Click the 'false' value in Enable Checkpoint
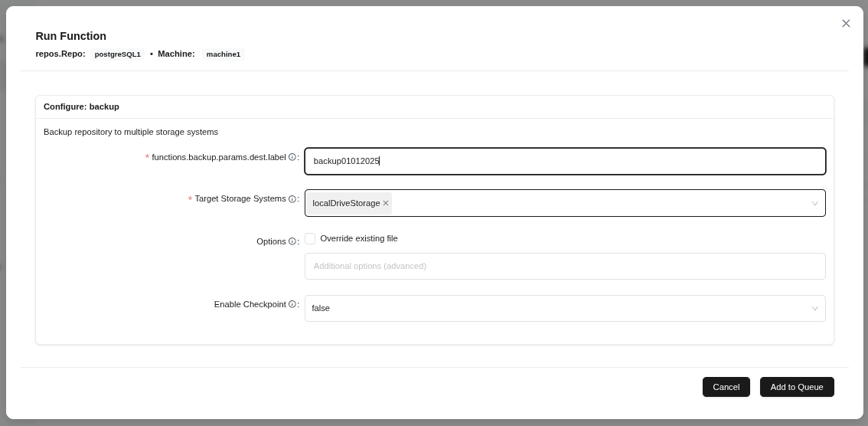 point(321,309)
